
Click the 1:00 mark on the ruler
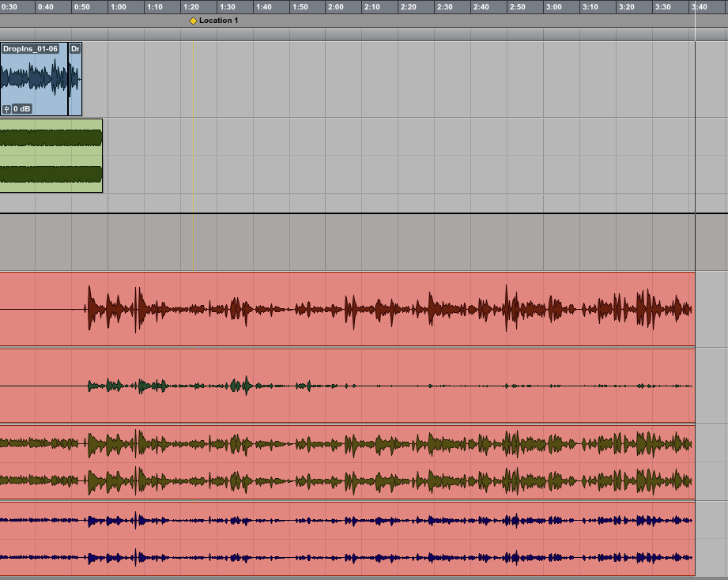pyautogui.click(x=119, y=7)
